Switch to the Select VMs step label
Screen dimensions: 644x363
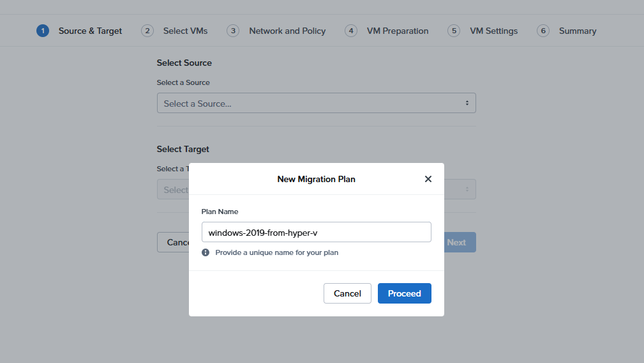point(185,31)
